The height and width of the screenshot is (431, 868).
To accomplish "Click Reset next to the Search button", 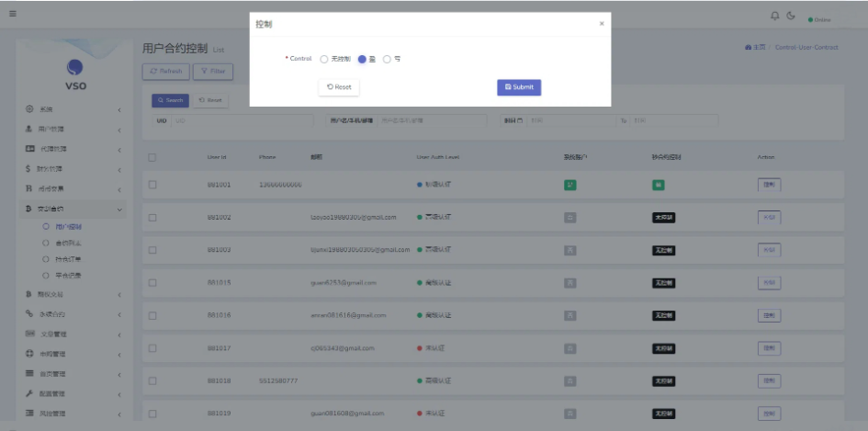I will coord(210,100).
